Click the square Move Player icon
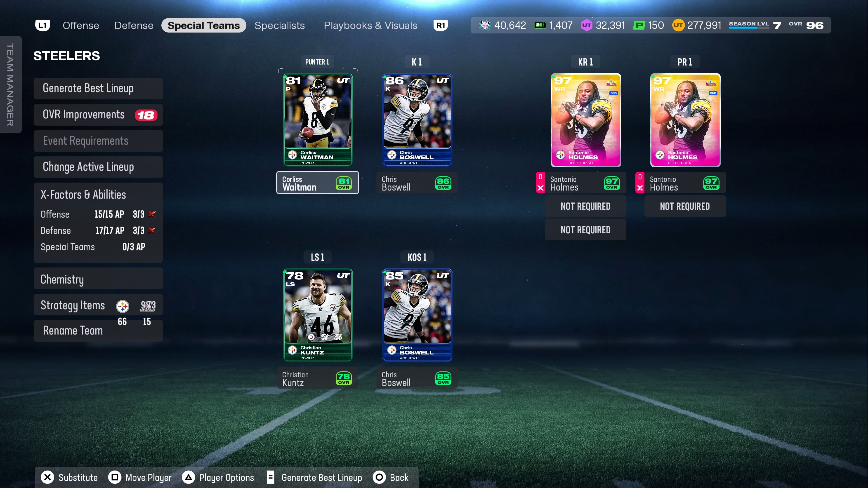The height and width of the screenshot is (488, 868). 115,477
